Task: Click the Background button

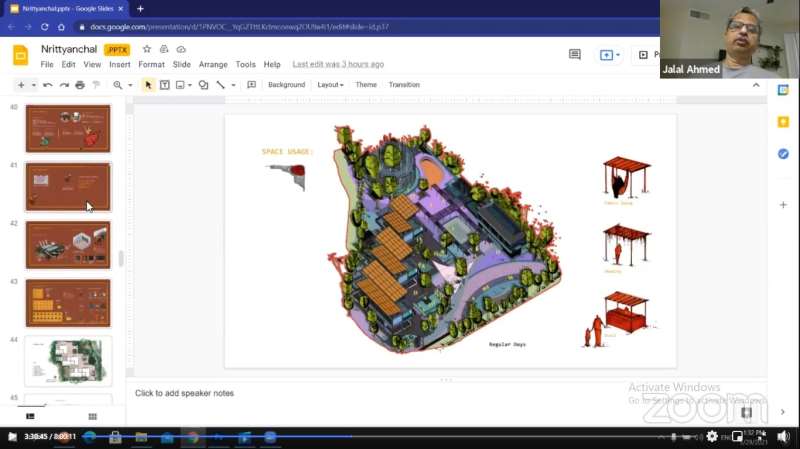Action: (286, 85)
